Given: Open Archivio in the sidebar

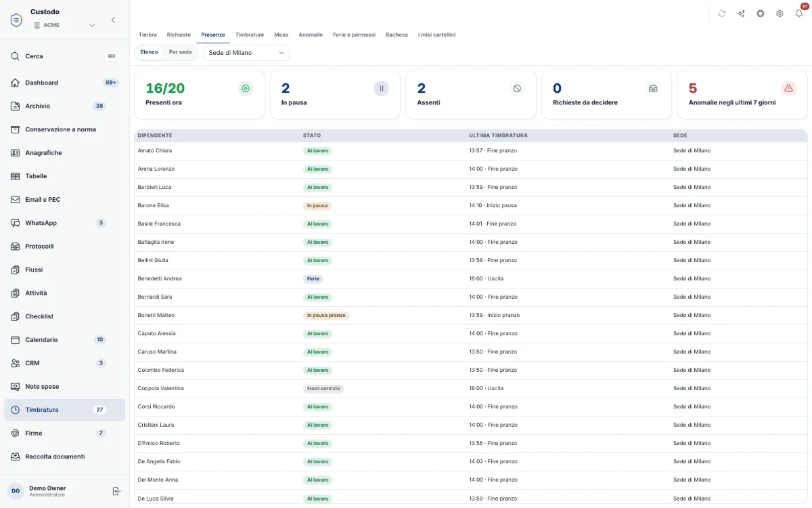Looking at the screenshot, I should tap(64, 106).
